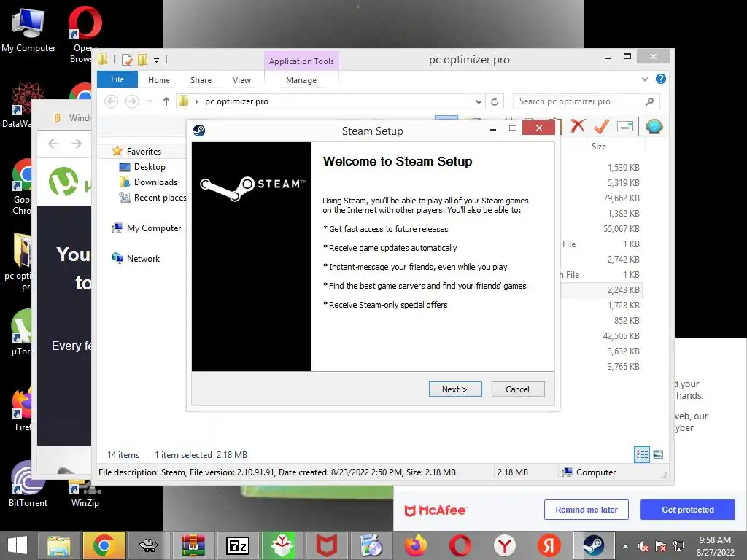747x560 pixels.
Task: Open WinRAR from taskbar
Action: point(193,545)
